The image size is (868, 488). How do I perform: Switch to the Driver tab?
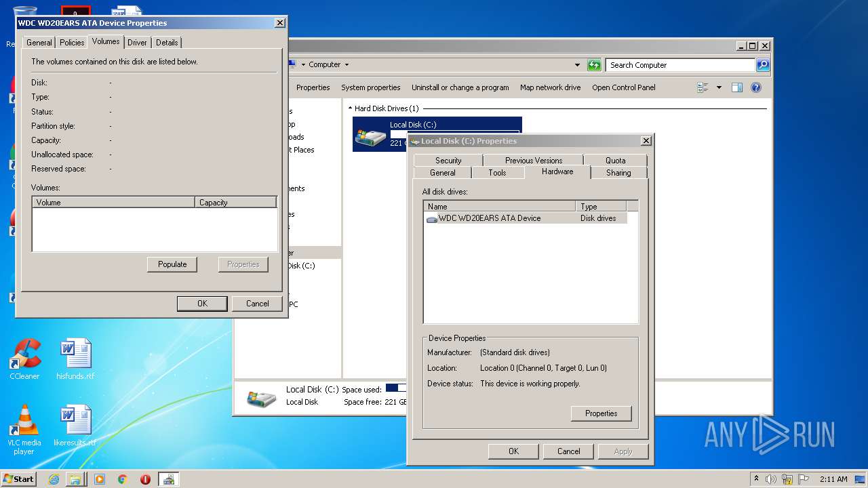[x=137, y=43]
